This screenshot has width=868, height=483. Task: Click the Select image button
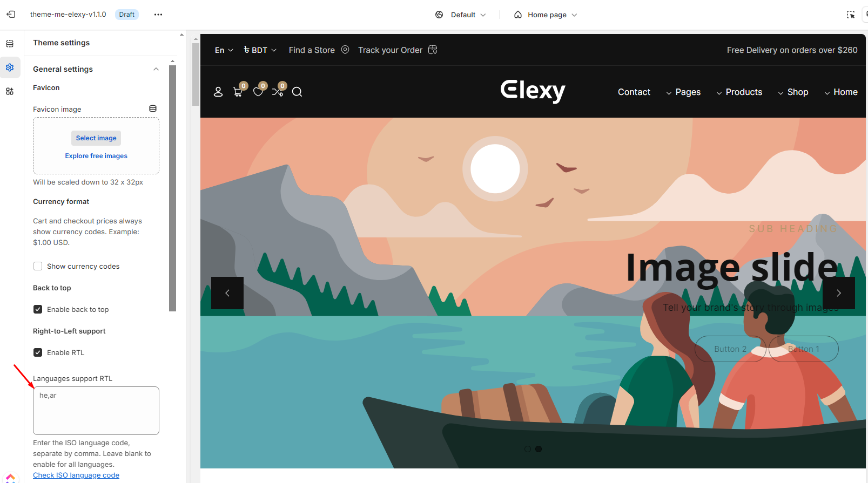(x=96, y=138)
